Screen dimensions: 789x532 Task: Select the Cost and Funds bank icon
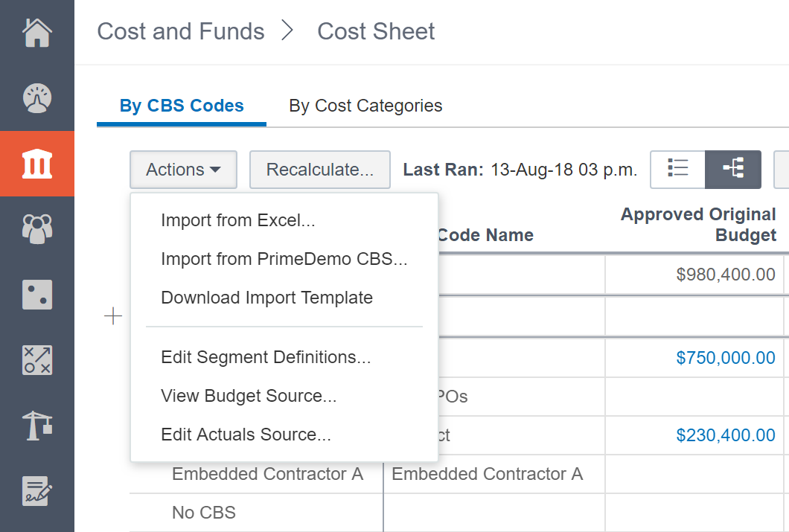pos(37,164)
